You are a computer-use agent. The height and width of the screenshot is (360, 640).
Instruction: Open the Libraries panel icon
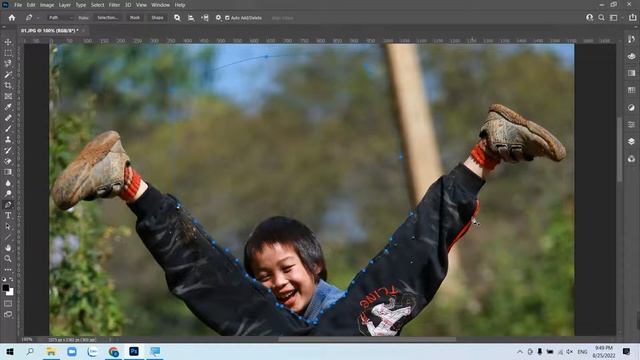[631, 158]
